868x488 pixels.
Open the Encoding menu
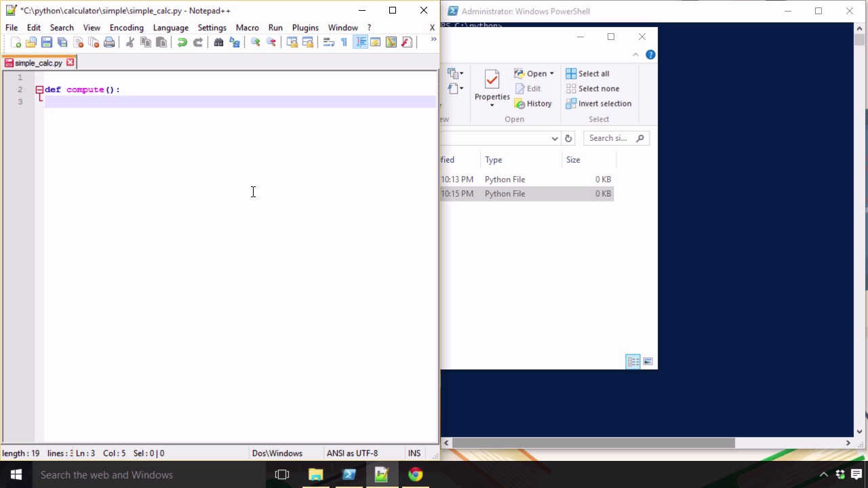(x=127, y=28)
